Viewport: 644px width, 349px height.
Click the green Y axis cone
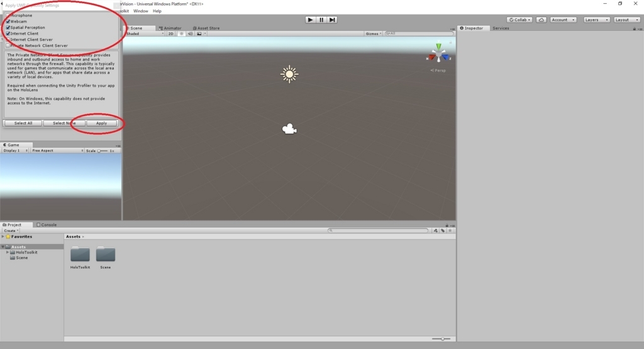click(x=438, y=46)
